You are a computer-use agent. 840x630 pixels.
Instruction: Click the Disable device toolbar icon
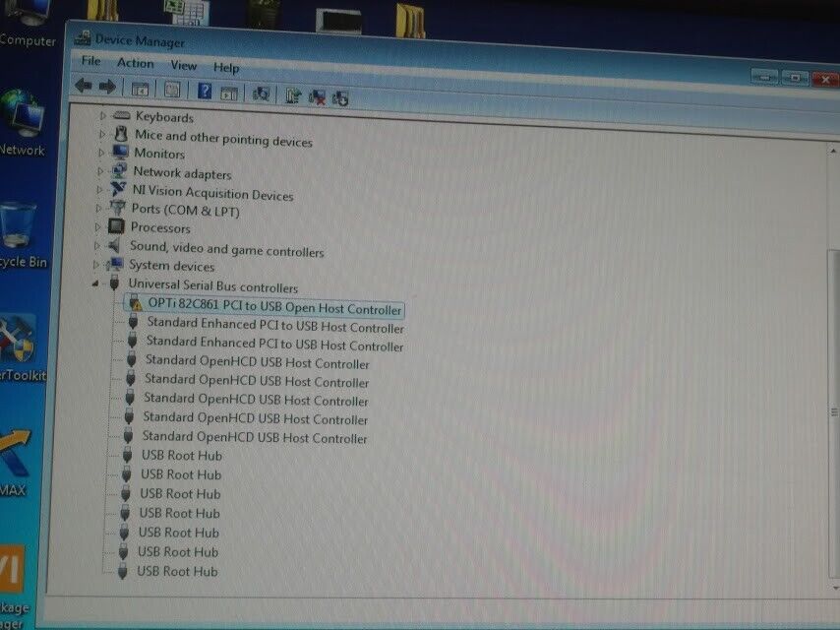[x=340, y=98]
